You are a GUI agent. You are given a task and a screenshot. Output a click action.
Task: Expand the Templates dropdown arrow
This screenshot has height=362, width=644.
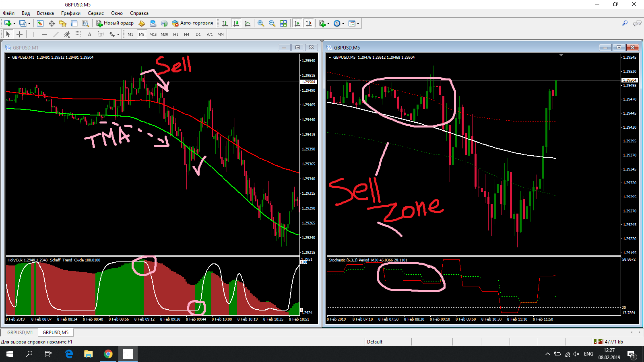point(358,23)
